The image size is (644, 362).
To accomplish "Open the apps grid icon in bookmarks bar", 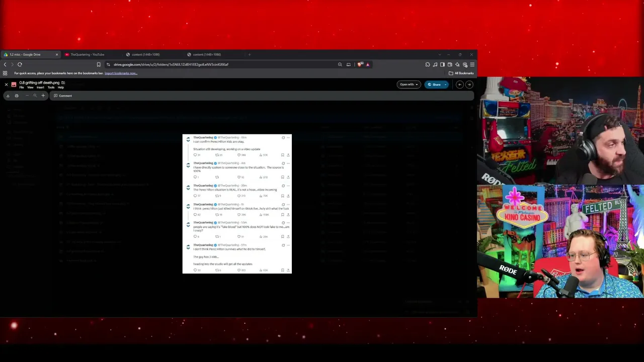I will click(5, 73).
